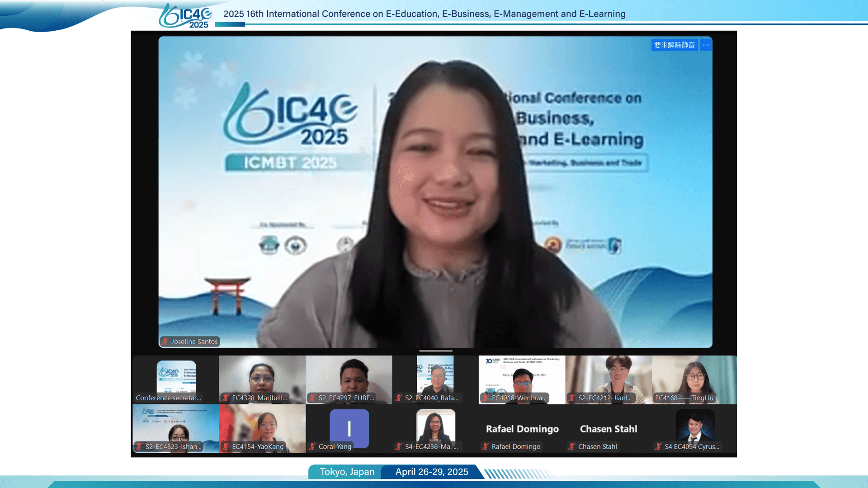
Task: Click muted mic icon on S2_EC4297_EUBE tile
Action: (312, 398)
